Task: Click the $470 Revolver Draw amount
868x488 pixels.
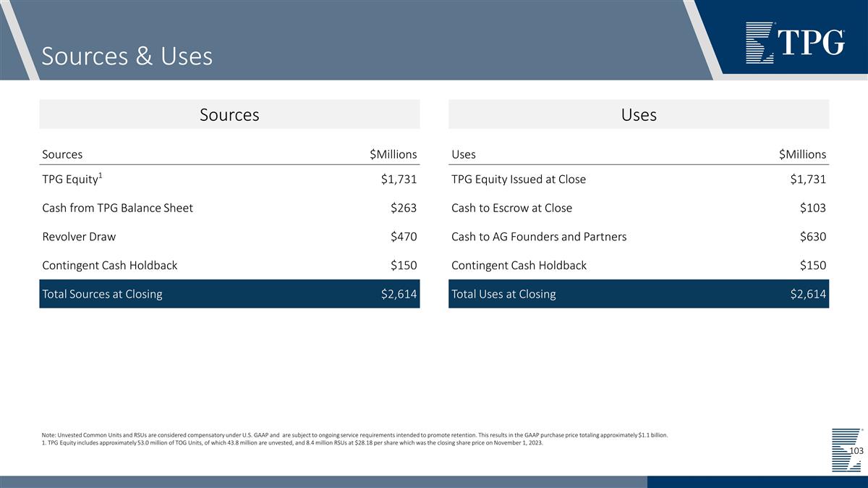Action: (x=403, y=236)
